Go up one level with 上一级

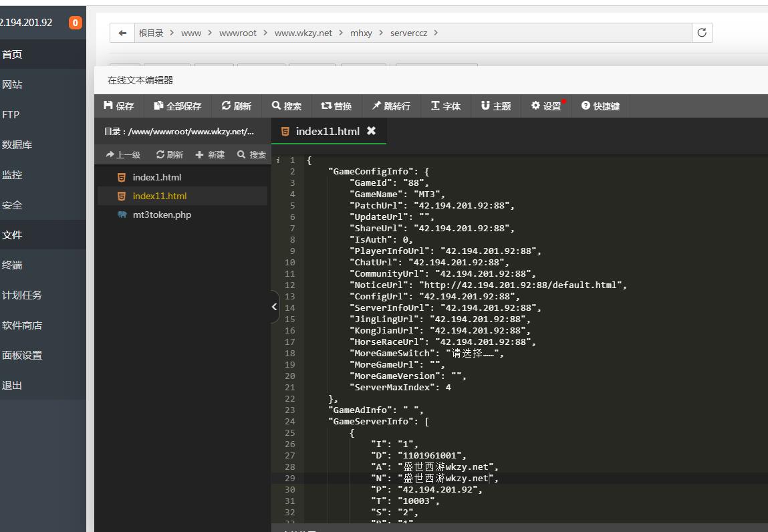click(x=123, y=155)
